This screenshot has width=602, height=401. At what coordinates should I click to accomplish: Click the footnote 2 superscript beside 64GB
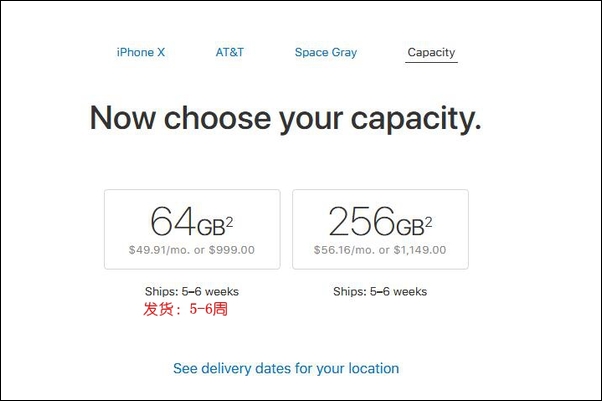pyautogui.click(x=229, y=222)
